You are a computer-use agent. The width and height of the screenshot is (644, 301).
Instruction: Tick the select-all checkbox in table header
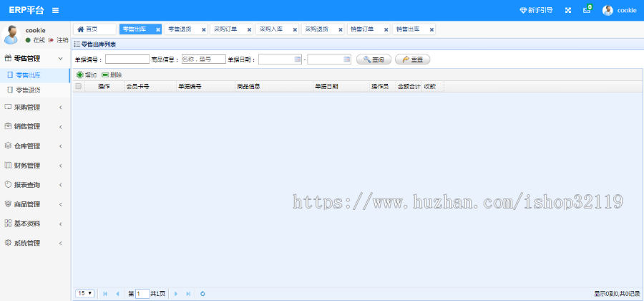[x=78, y=86]
